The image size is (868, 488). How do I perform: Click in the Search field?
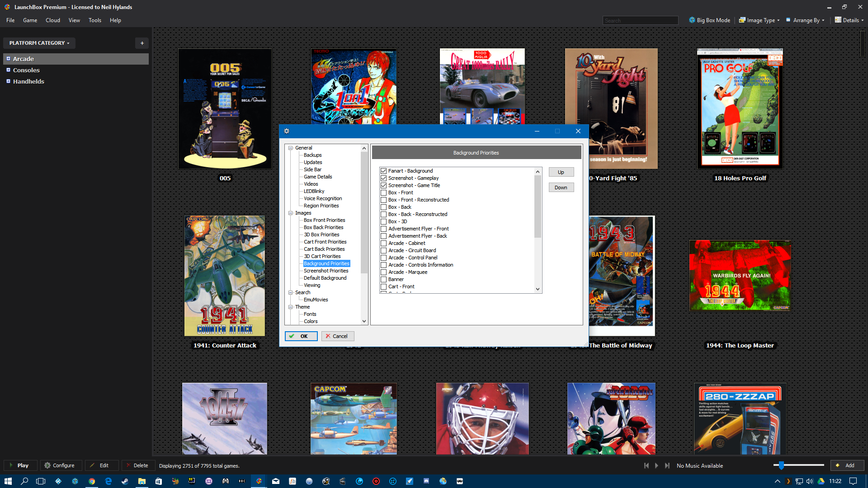[640, 20]
